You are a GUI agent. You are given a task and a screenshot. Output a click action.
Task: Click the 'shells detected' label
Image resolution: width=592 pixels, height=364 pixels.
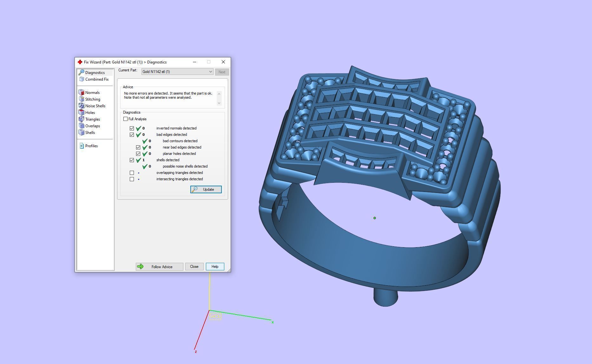pos(168,160)
